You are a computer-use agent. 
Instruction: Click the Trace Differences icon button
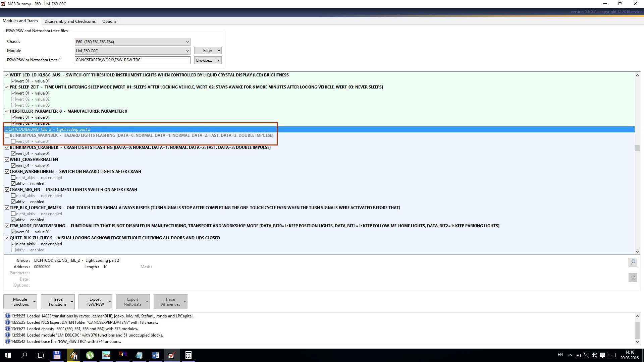coord(170,301)
